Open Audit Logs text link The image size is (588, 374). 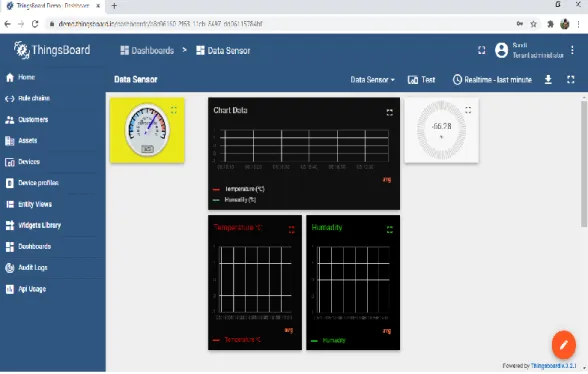pyautogui.click(x=33, y=268)
